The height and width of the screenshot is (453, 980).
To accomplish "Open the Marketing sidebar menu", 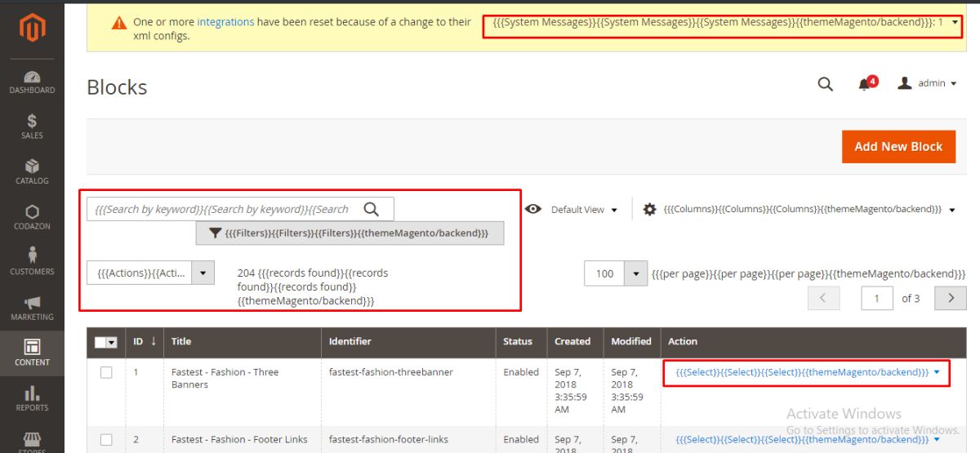I will point(32,308).
